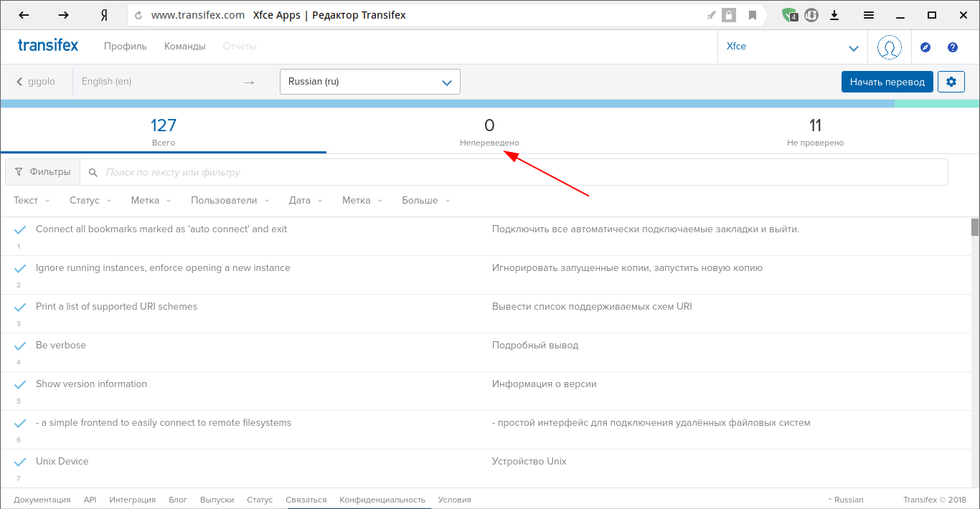Open the Russian (ru) language dropdown
The width and height of the screenshot is (980, 509).
click(x=369, y=82)
